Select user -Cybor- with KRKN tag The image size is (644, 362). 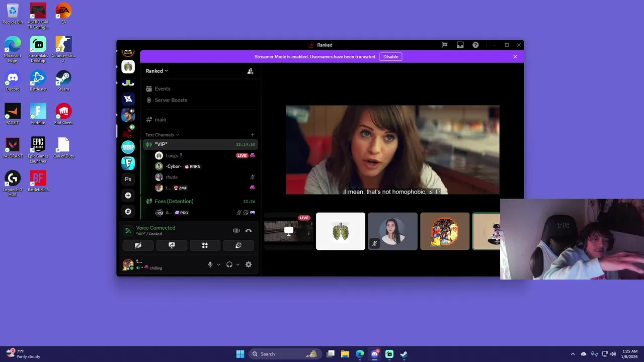coord(205,166)
